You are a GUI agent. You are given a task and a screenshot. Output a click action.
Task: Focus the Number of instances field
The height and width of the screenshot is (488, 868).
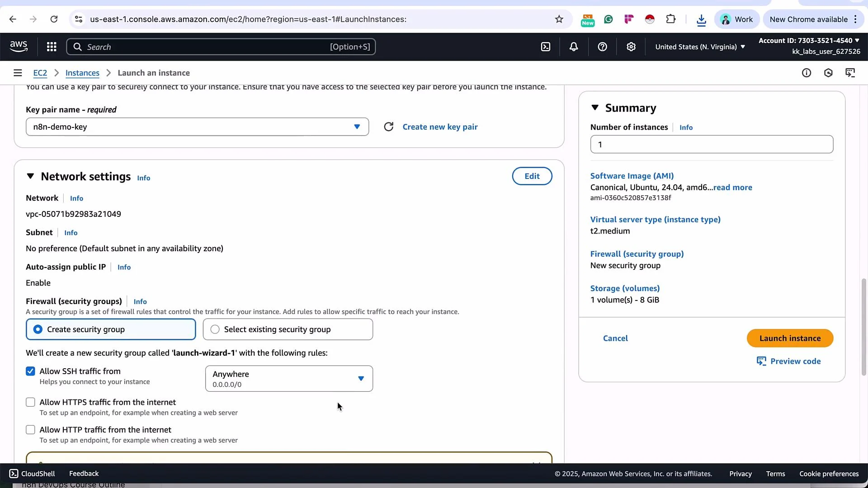tap(712, 145)
